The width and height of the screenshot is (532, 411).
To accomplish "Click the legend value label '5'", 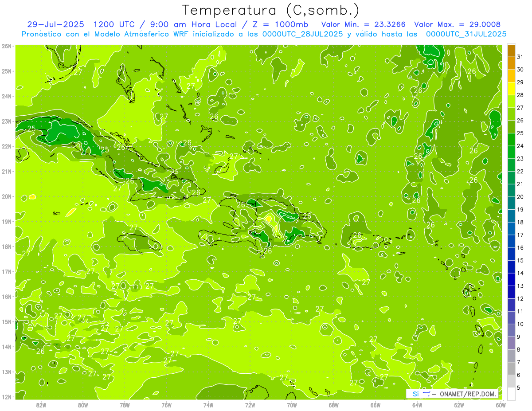I will 519,388.
